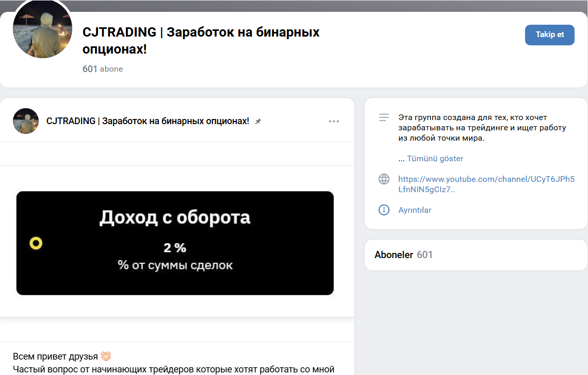The height and width of the screenshot is (375, 588).
Task: Open the Ayrıntılar details link
Action: click(x=415, y=210)
